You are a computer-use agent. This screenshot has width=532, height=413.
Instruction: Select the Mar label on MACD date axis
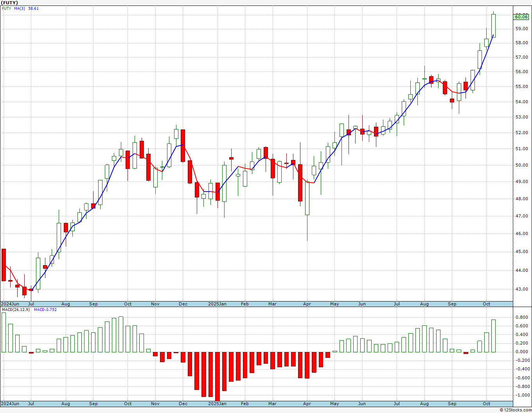click(272, 404)
